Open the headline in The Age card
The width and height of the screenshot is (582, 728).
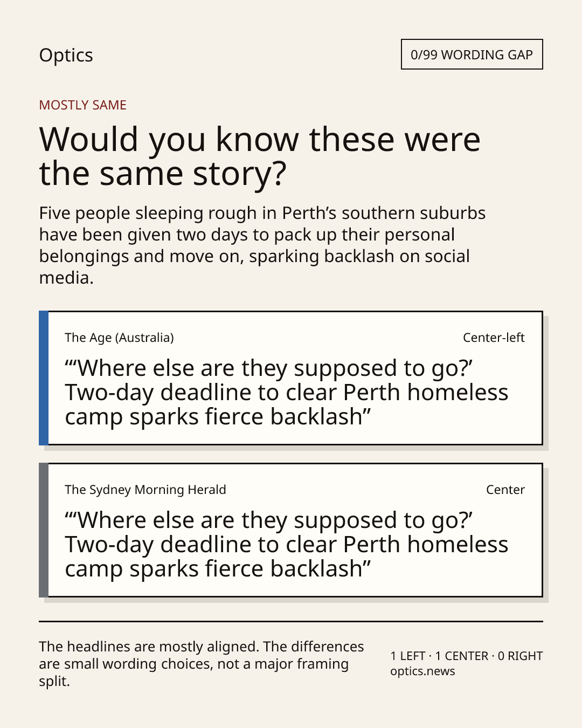(286, 393)
